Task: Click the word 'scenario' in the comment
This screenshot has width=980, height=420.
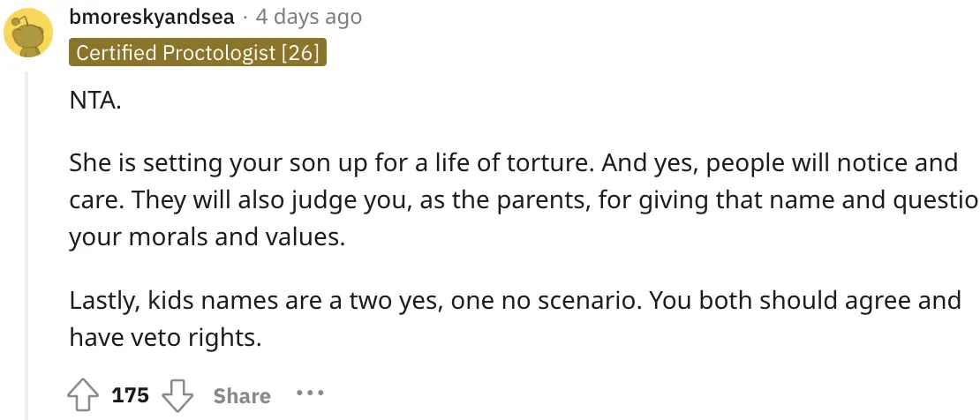Action: (x=584, y=300)
